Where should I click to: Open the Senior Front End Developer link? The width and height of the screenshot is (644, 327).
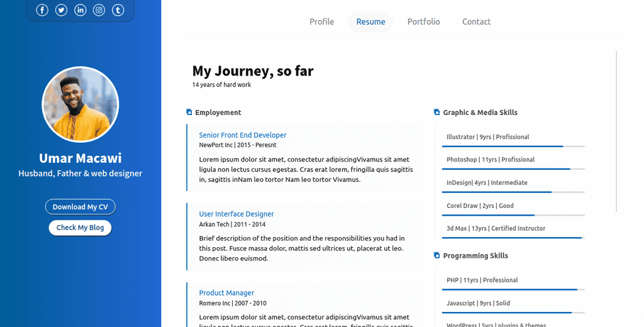[x=242, y=135]
